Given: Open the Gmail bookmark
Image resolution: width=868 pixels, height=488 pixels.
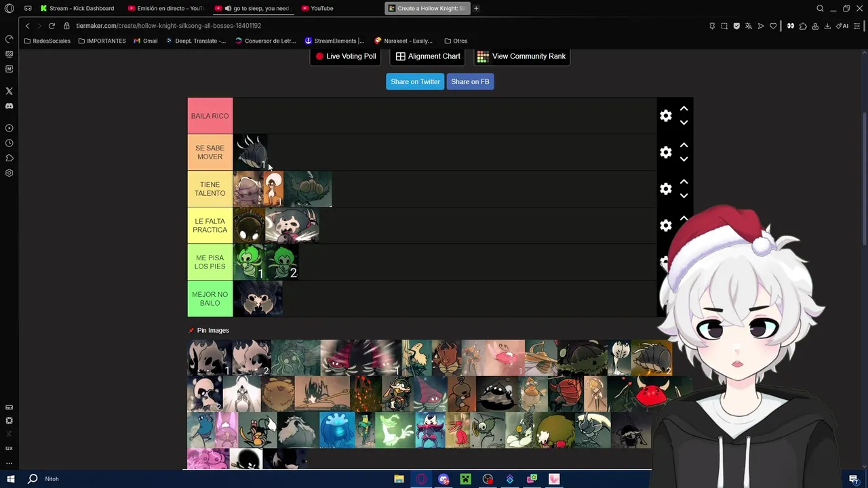Looking at the screenshot, I should [x=145, y=41].
